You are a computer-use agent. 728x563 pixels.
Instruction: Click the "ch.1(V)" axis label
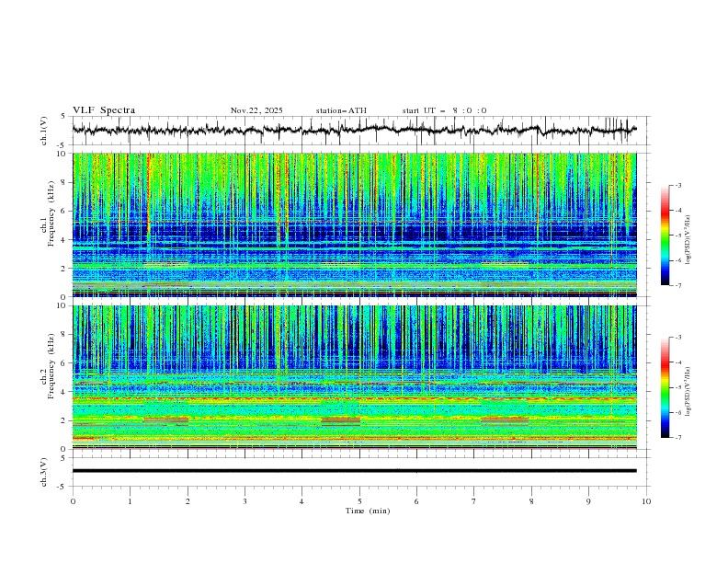44,131
